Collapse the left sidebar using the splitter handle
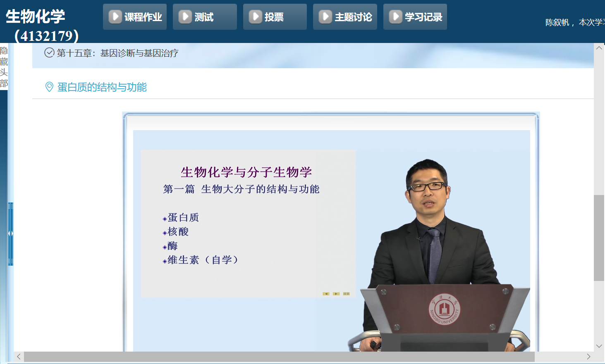The height and width of the screenshot is (364, 605). (11, 233)
